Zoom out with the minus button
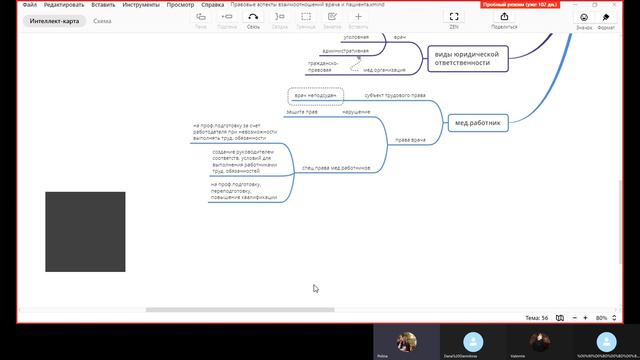This screenshot has height=360, width=640. pos(575,318)
